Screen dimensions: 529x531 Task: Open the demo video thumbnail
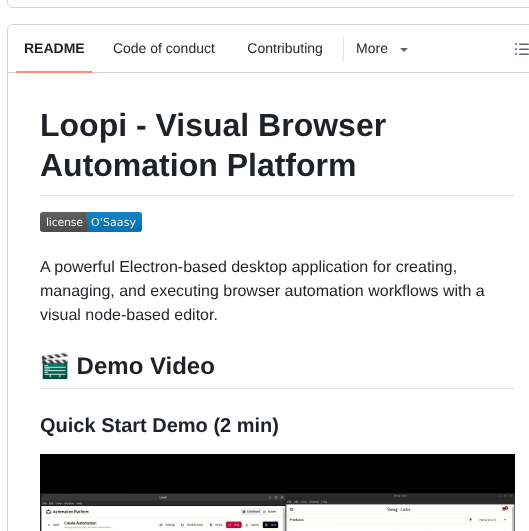pos(277,492)
